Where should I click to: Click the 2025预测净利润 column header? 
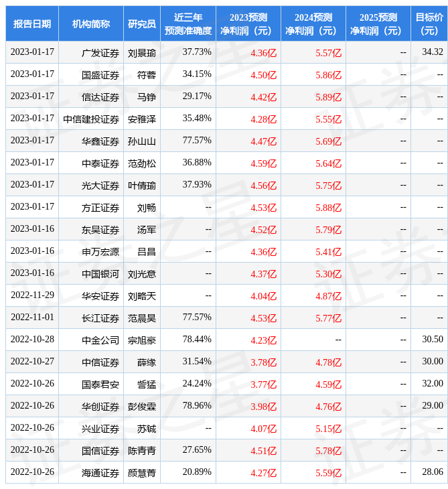pyautogui.click(x=378, y=23)
